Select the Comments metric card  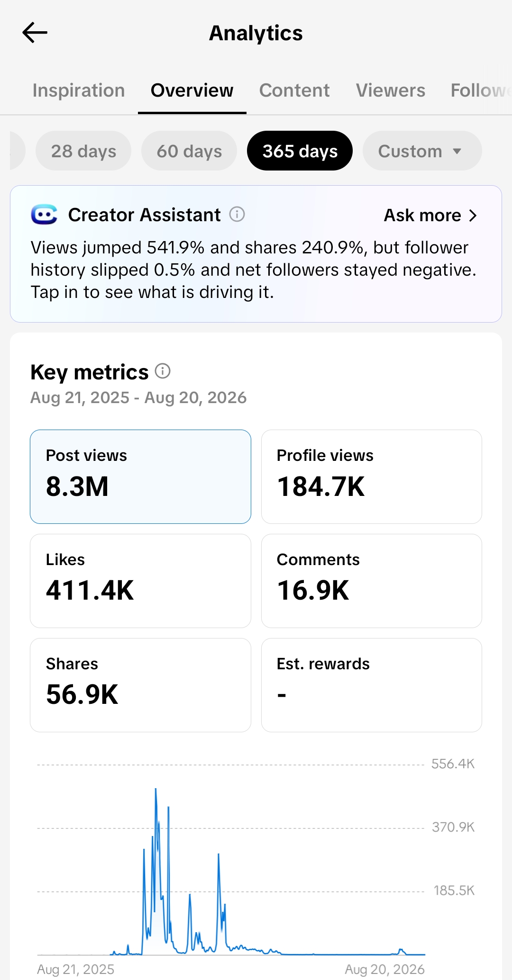click(372, 581)
